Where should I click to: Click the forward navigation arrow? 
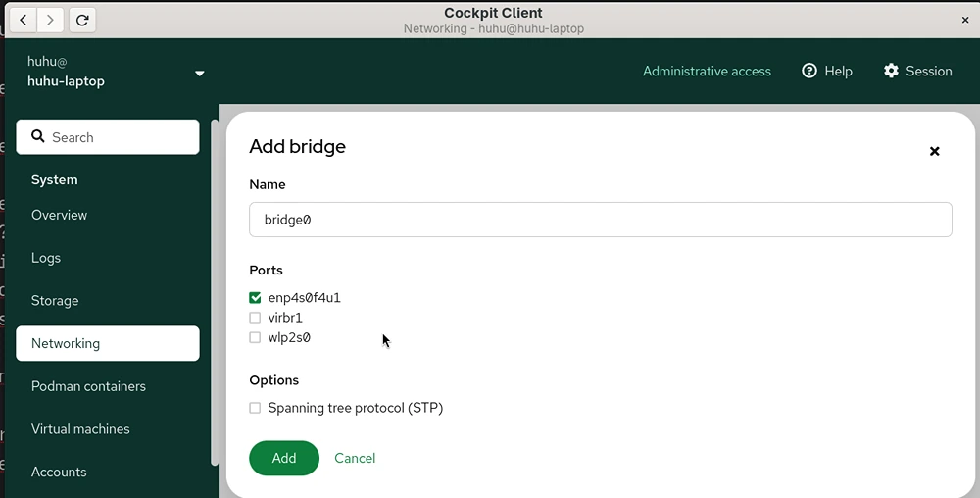tap(50, 20)
